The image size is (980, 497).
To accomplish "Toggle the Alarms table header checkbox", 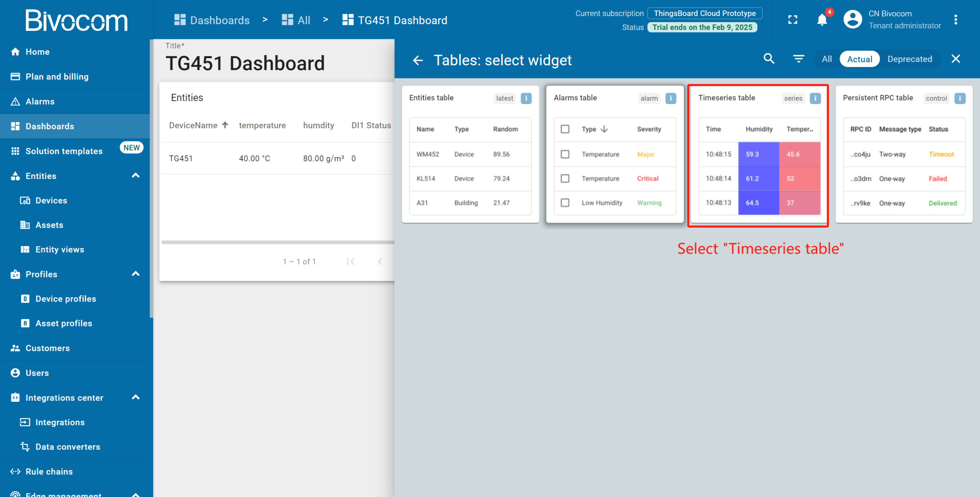I will coord(565,129).
